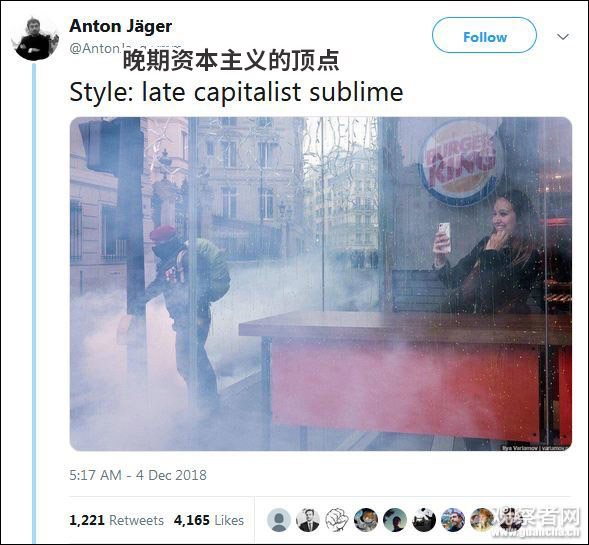
Task: Click the black-and-white landscape liker avatar
Action: point(424,520)
